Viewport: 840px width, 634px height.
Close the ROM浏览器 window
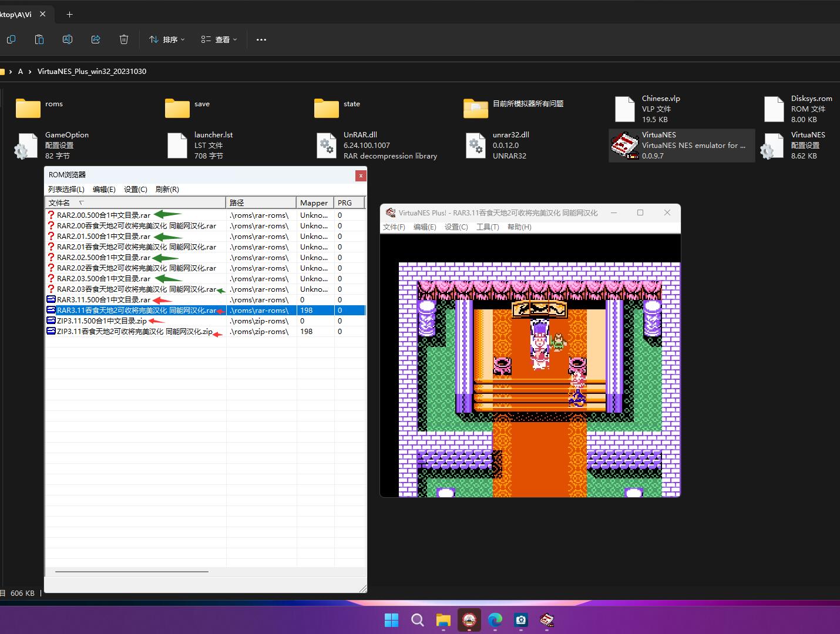click(361, 175)
